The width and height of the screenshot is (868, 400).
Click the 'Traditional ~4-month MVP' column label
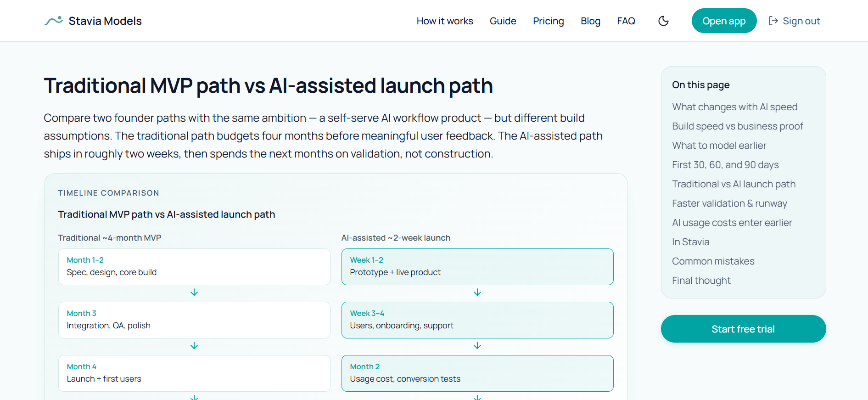[x=110, y=238]
